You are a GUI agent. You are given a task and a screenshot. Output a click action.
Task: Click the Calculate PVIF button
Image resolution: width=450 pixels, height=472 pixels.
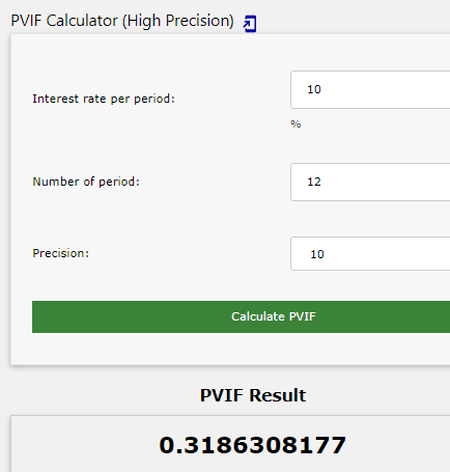pos(241,317)
